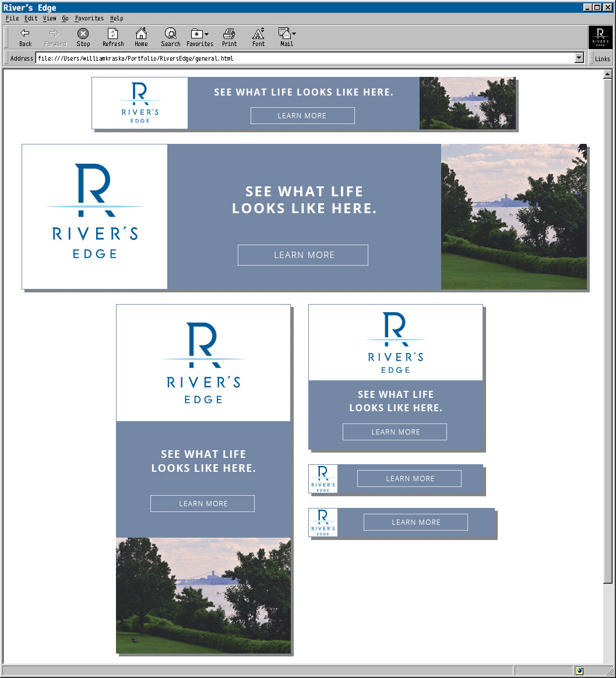The height and width of the screenshot is (678, 616).
Task: Open the Edit menu
Action: [31, 18]
